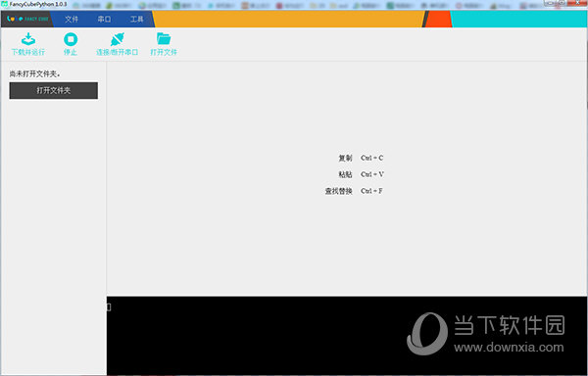588x376 pixels.
Task: Click the 打开文件夹 (Open Folder) button
Action: 54,91
